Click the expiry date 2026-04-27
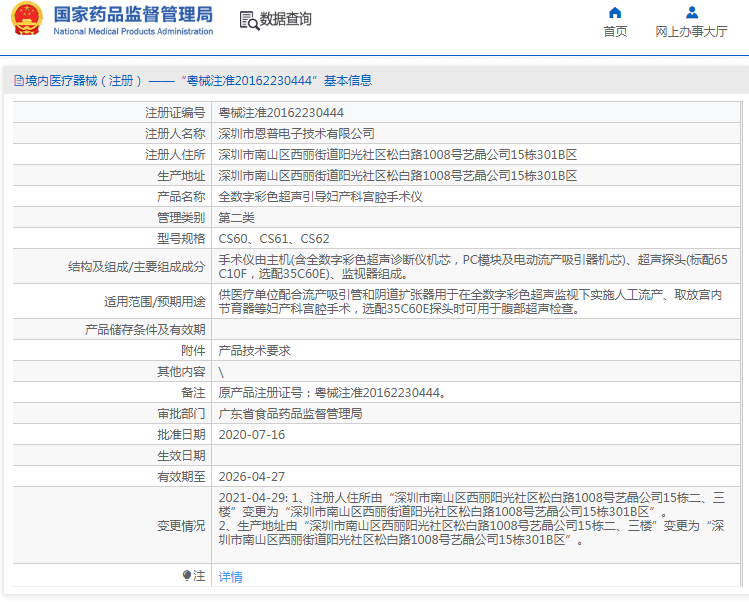This screenshot has width=749, height=602. click(x=252, y=477)
